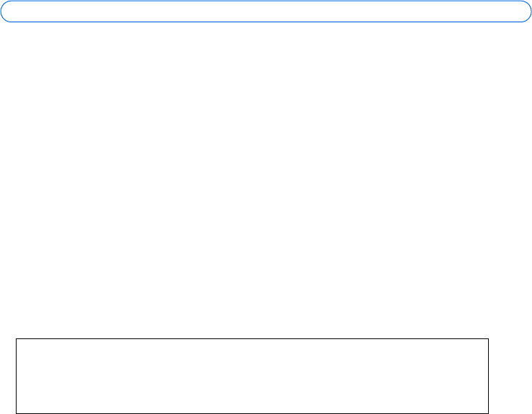Click the blue-outlined rounded bar at top
This screenshot has width=532, height=414.
pyautogui.click(x=266, y=12)
